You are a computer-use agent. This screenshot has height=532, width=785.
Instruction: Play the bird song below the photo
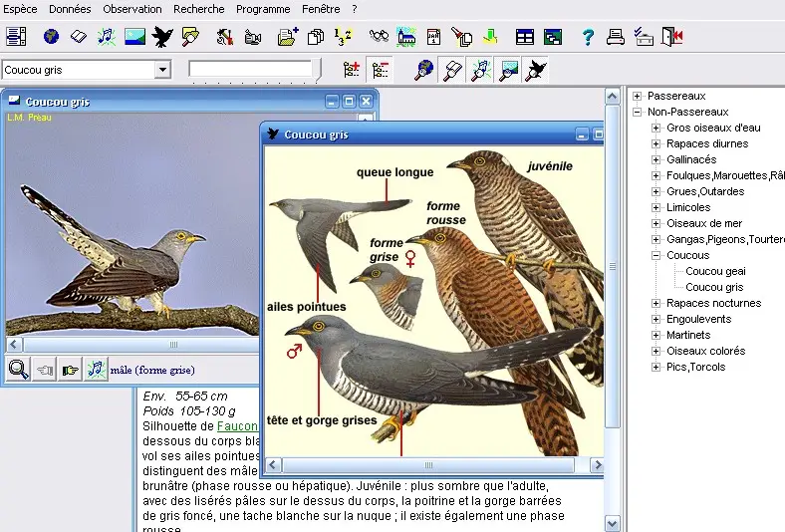96,370
